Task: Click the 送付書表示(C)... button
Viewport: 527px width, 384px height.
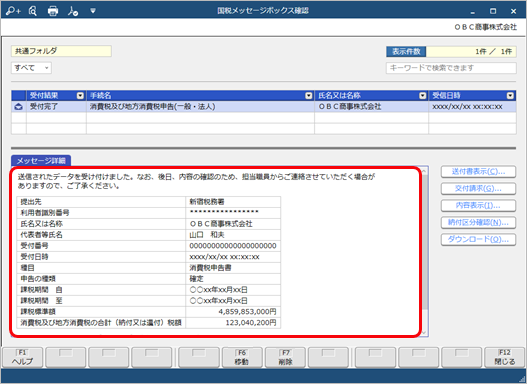Action: click(478, 171)
